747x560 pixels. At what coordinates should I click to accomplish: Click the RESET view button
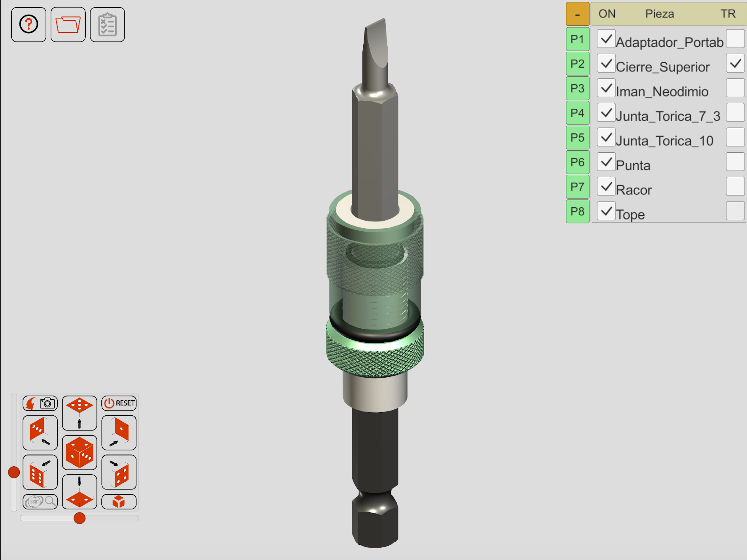coord(119,403)
